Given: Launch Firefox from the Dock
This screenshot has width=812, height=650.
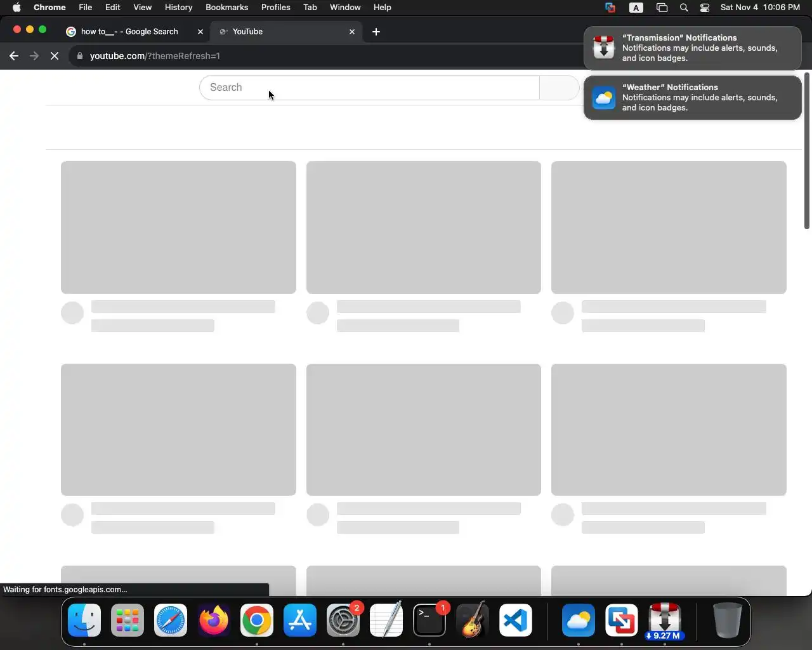Looking at the screenshot, I should (214, 620).
